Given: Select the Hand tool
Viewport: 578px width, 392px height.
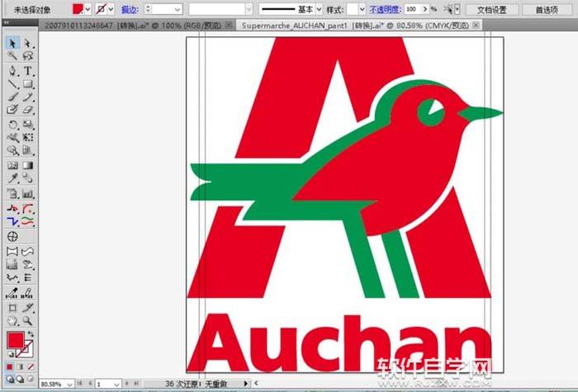Looking at the screenshot, I should coord(12,320).
